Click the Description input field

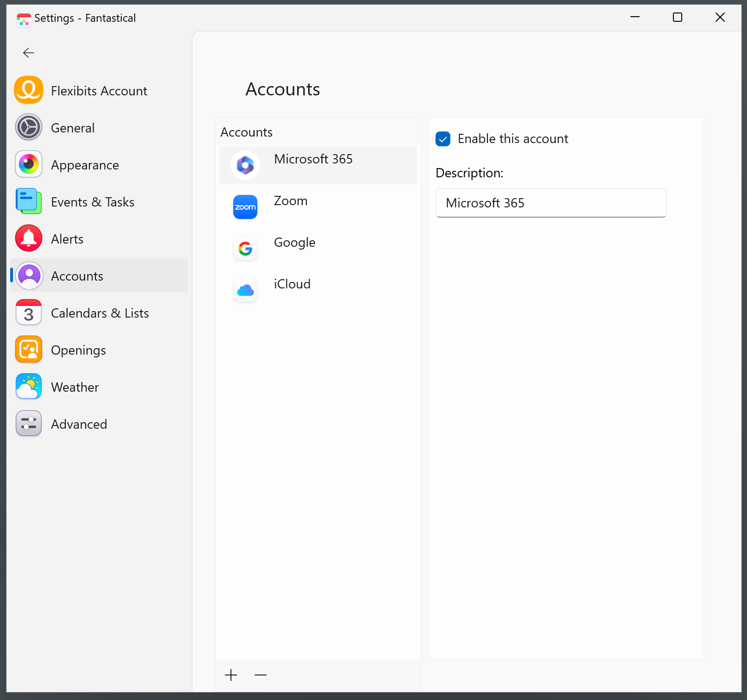point(551,203)
